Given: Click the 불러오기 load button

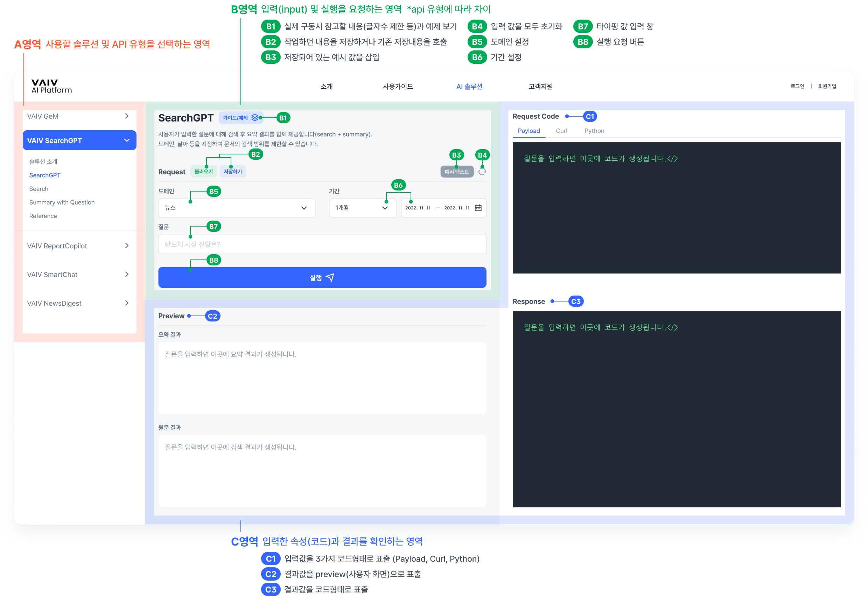Looking at the screenshot, I should 204,172.
